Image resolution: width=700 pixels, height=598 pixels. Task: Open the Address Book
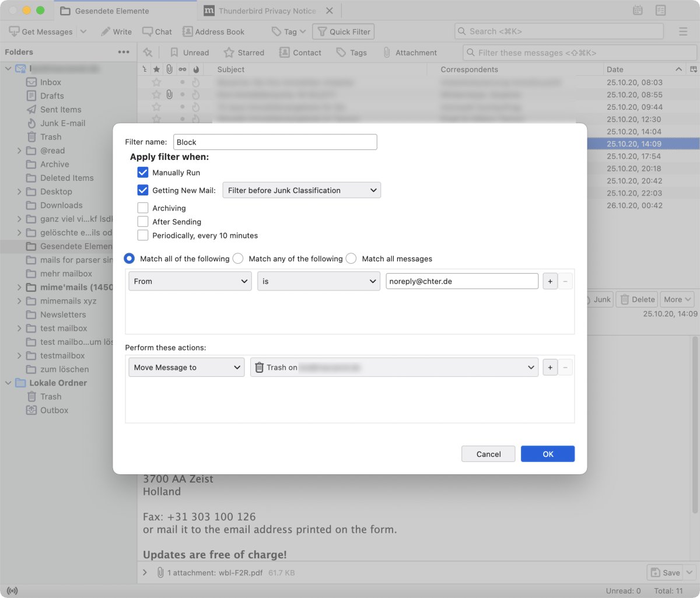click(x=213, y=32)
